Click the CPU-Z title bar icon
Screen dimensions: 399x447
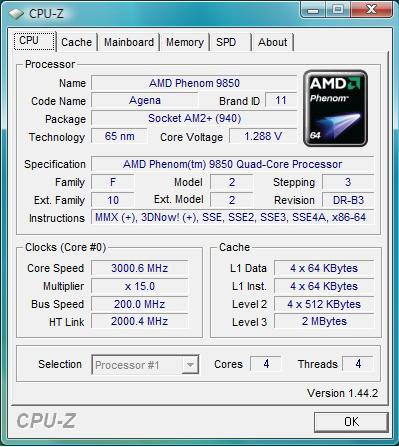point(16,14)
